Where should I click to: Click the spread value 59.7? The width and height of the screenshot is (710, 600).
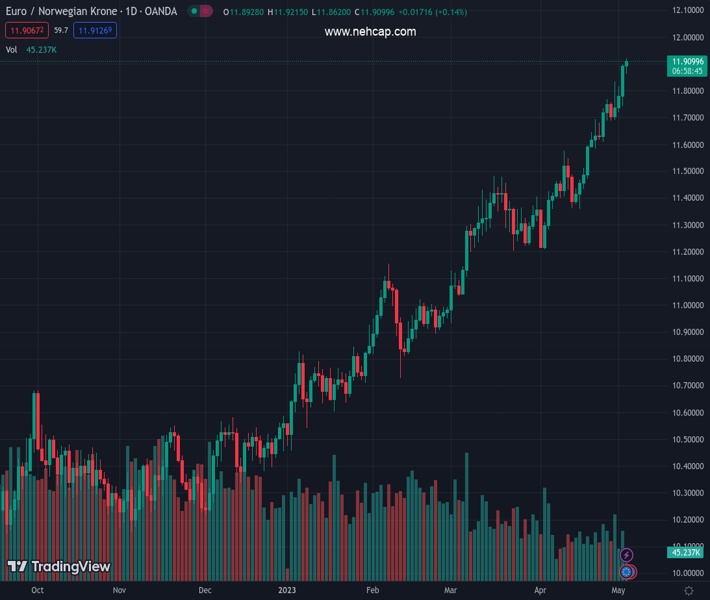click(60, 30)
